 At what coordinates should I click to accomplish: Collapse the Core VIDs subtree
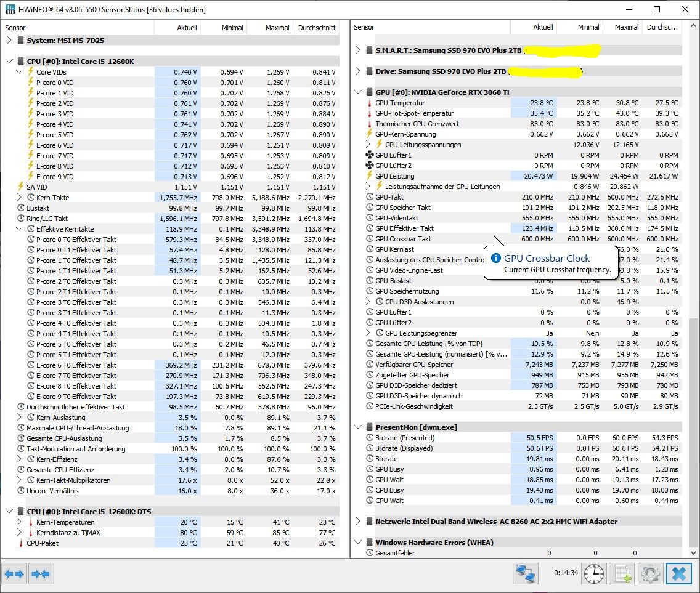tap(19, 71)
